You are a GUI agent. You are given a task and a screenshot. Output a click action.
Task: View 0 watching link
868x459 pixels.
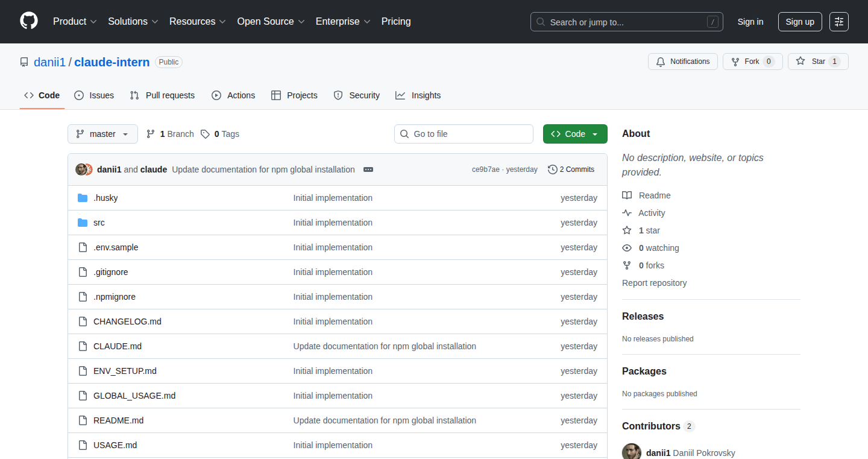650,248
